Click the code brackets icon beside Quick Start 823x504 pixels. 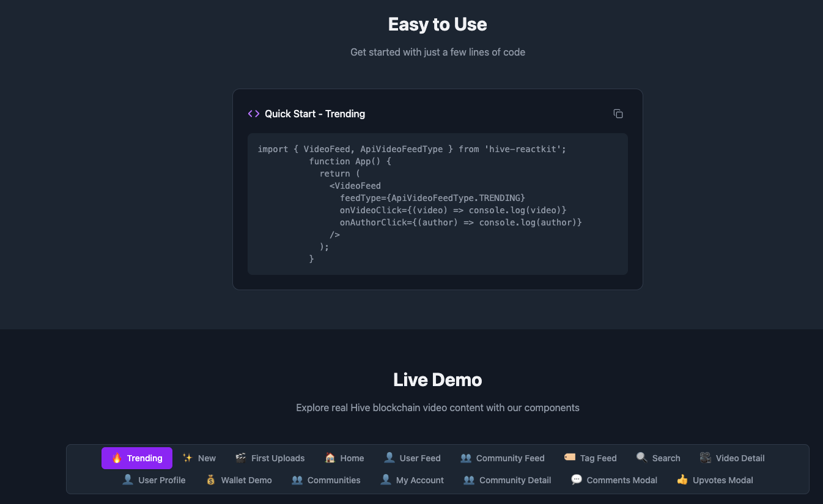pos(254,114)
